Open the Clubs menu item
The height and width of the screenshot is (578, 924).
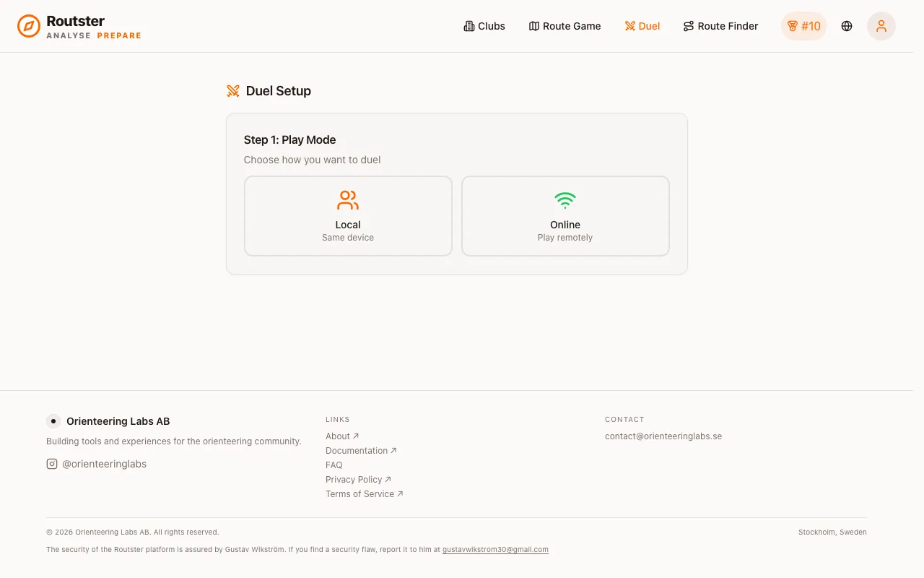tap(484, 26)
